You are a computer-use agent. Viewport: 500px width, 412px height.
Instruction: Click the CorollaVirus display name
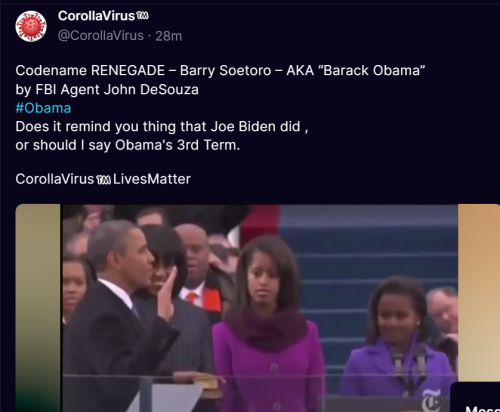pyautogui.click(x=96, y=16)
